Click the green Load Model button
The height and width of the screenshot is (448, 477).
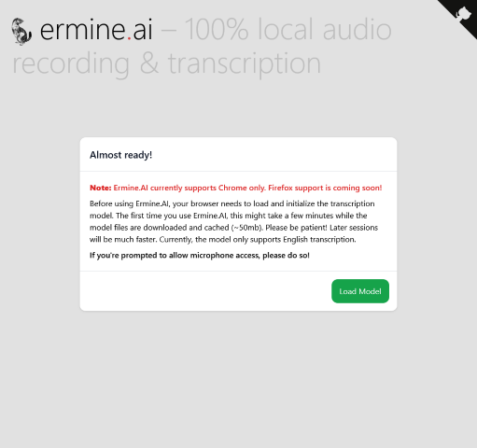tap(360, 291)
